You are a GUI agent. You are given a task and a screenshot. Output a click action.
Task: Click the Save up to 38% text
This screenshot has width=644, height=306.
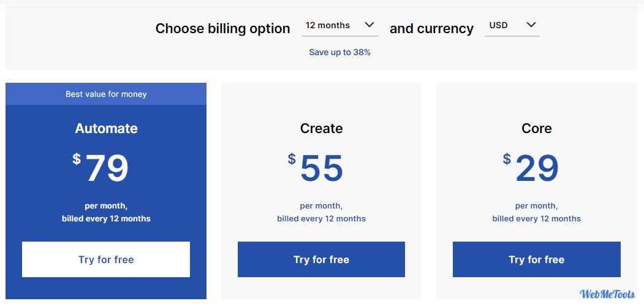[339, 52]
